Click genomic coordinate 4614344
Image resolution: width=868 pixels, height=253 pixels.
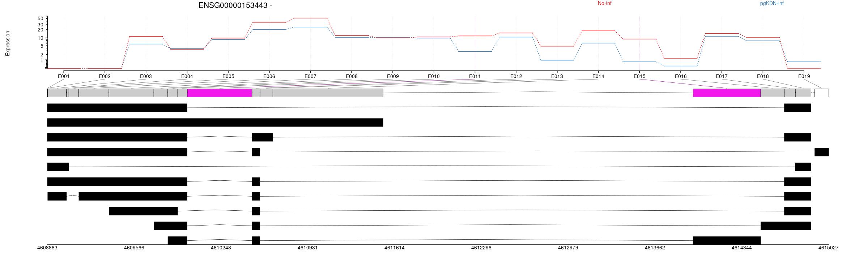coord(742,248)
